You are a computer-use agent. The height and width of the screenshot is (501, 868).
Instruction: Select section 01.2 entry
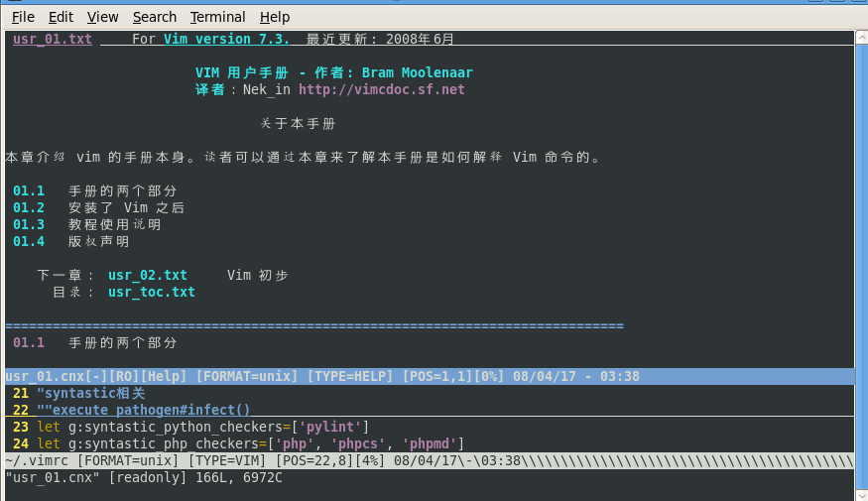click(29, 207)
